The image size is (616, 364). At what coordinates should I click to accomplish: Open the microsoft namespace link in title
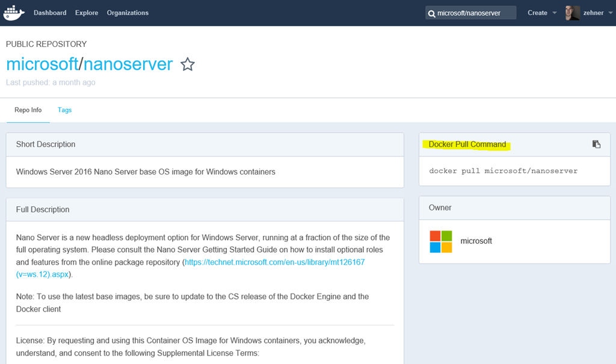[x=42, y=64]
